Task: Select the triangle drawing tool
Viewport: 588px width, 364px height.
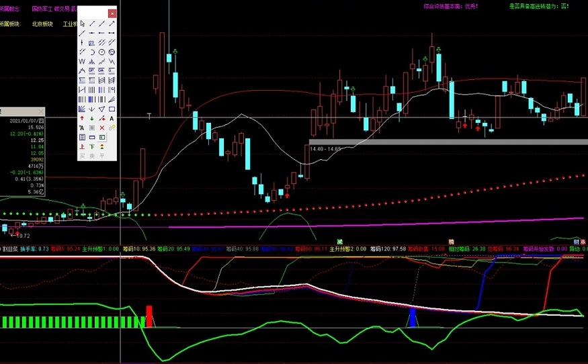Action: 101,109
